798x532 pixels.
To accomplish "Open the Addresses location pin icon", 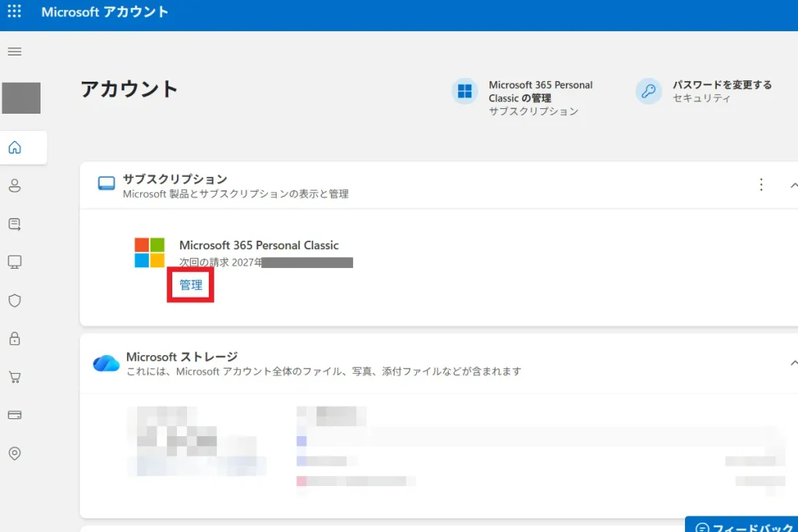I will coord(15,453).
